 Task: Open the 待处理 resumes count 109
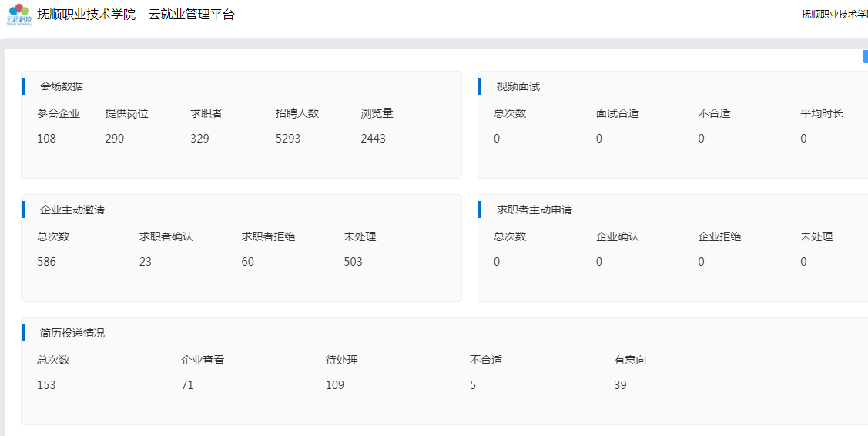pos(335,385)
